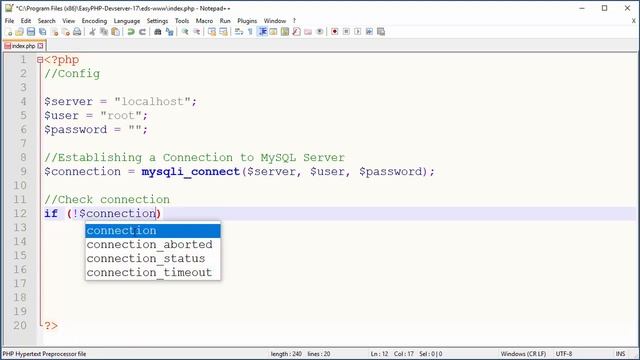Screen dimensions: 640x360
Task: Open the Search menu
Action: (x=47, y=21)
